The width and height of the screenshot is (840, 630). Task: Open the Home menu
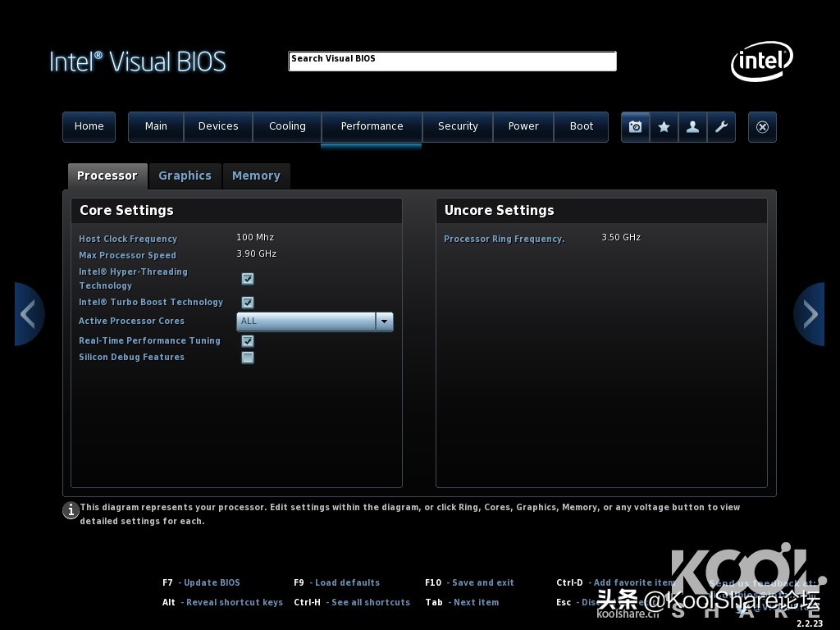coord(89,126)
